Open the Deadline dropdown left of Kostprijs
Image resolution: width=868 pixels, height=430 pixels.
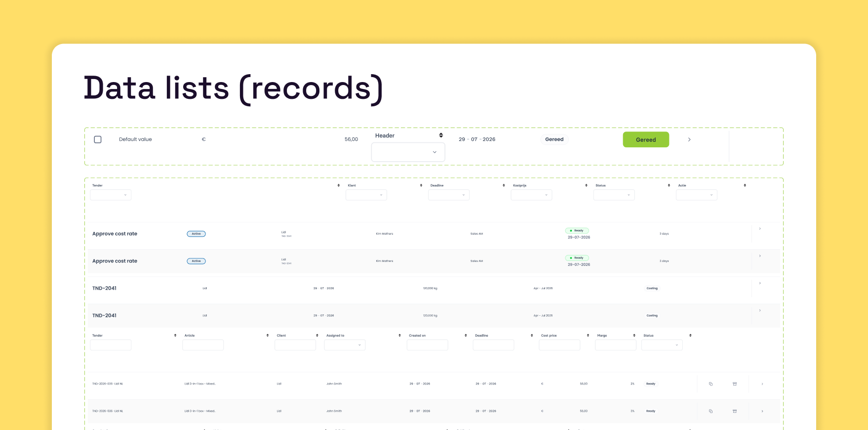coord(449,195)
